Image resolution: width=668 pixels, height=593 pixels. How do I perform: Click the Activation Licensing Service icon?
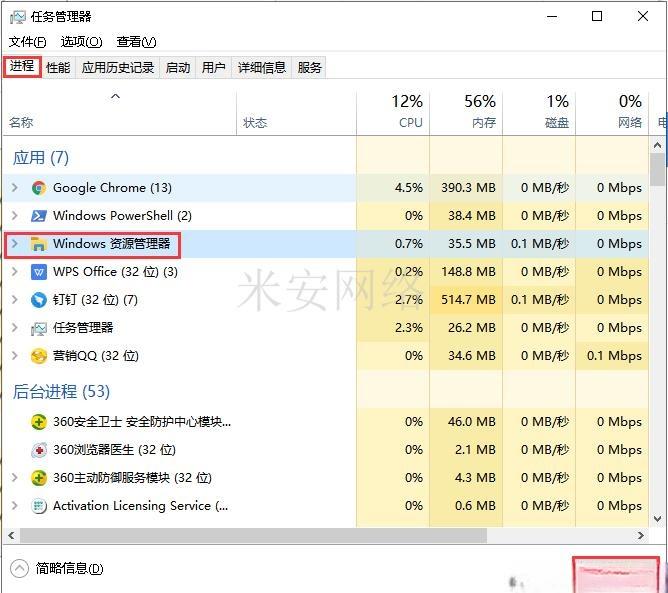click(39, 506)
